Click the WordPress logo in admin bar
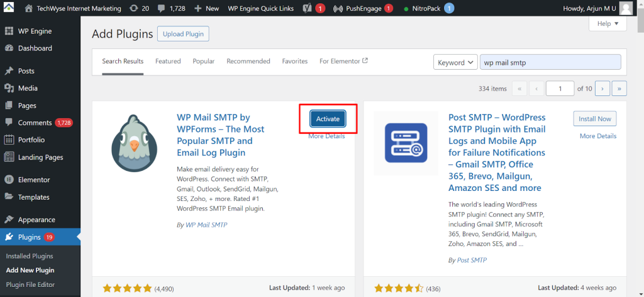 [x=11, y=9]
